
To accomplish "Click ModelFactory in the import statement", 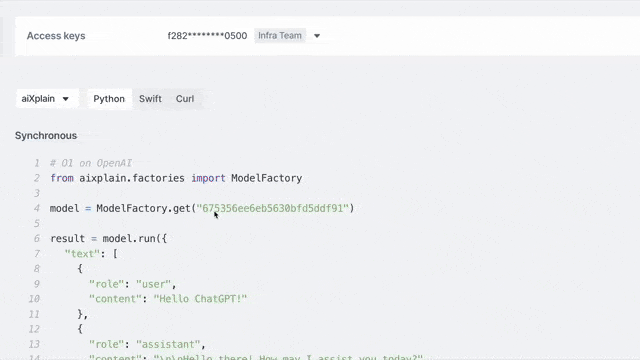I will tap(267, 178).
